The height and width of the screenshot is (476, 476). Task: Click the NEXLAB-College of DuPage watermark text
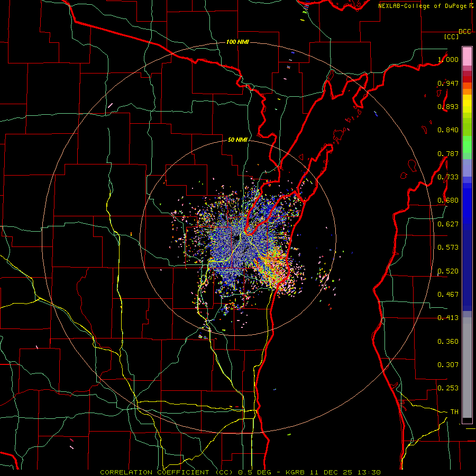point(423,6)
